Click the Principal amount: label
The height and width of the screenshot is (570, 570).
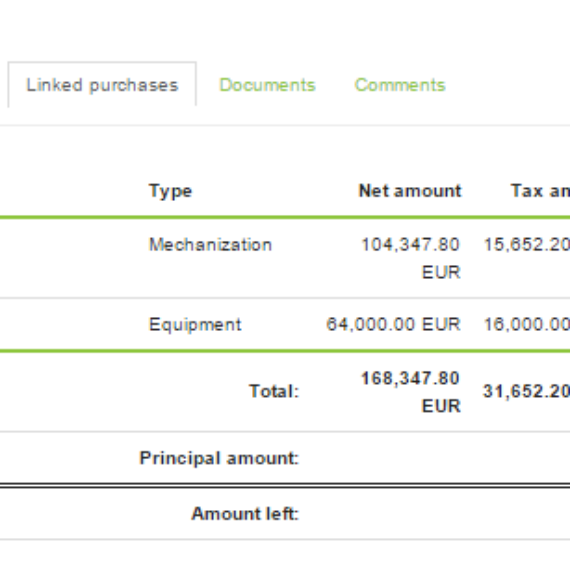219,458
